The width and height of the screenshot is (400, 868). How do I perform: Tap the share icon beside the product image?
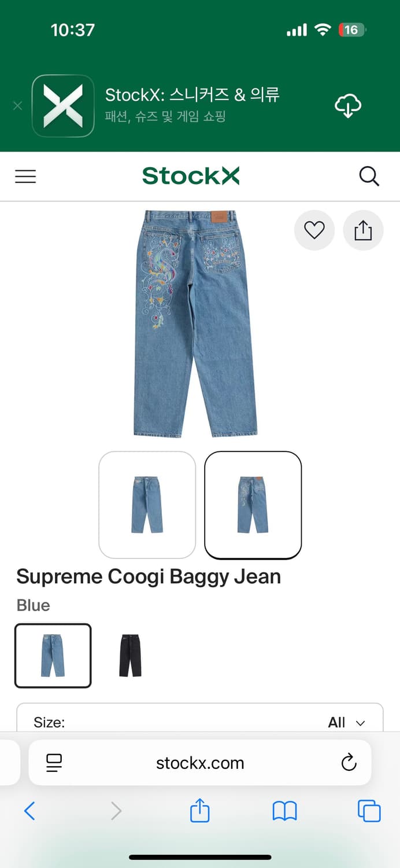(x=363, y=230)
